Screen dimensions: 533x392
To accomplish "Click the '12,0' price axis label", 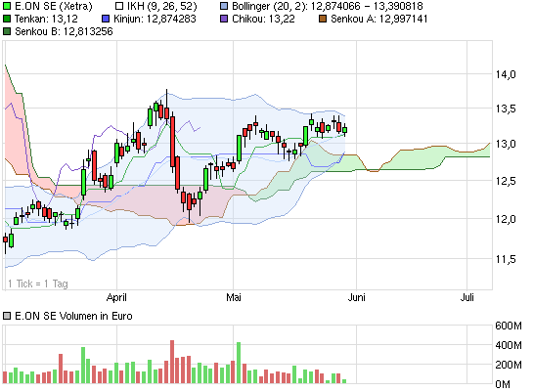I will 506,219.
